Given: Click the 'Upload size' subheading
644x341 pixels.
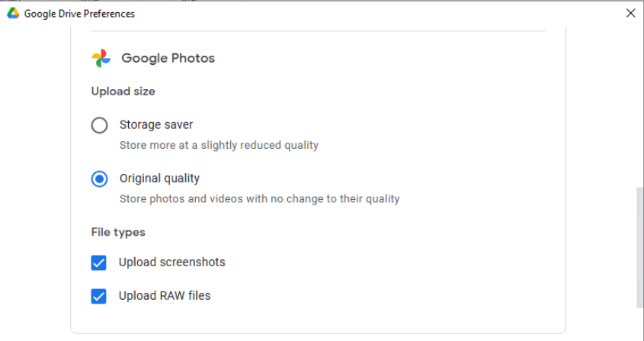Looking at the screenshot, I should point(123,92).
